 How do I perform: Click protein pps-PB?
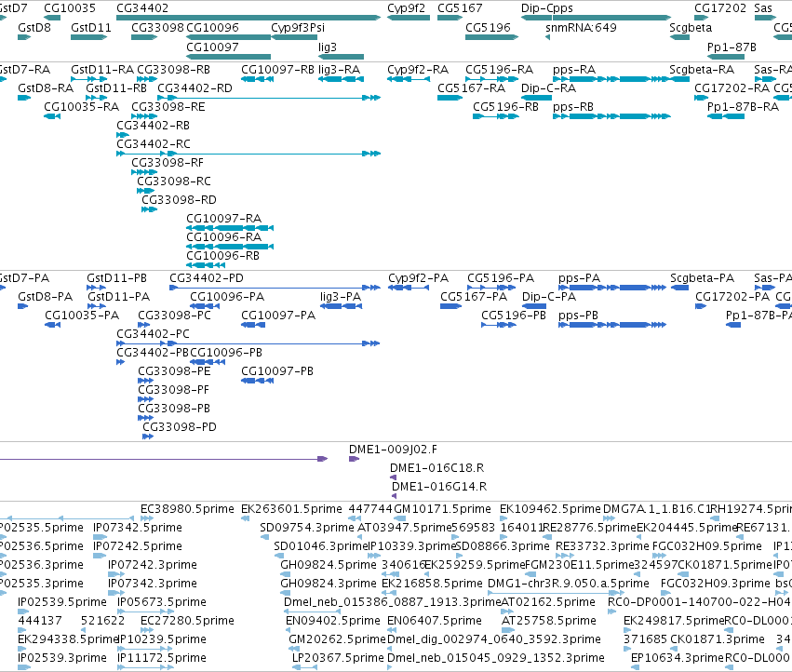[x=612, y=325]
